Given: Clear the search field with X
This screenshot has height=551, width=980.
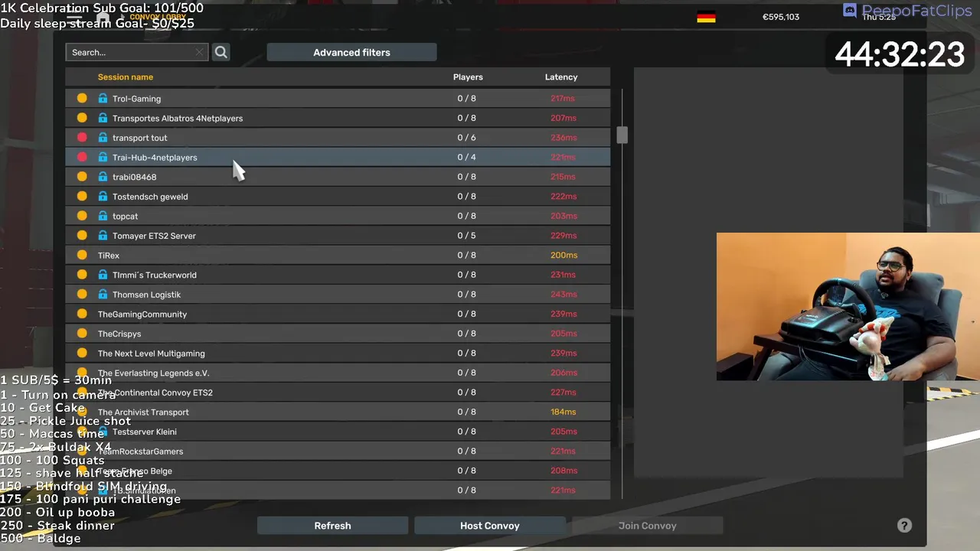Looking at the screenshot, I should pos(199,52).
